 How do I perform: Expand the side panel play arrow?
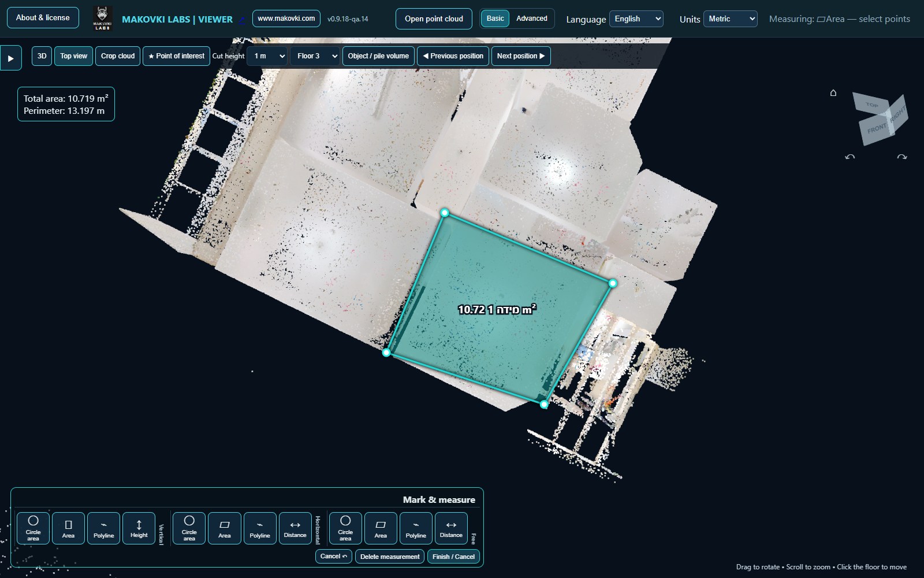tap(10, 58)
